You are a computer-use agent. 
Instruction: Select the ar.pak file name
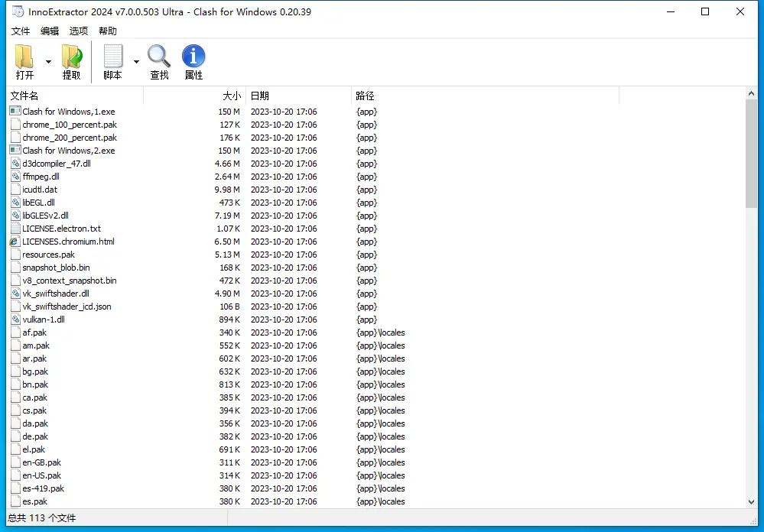(x=34, y=358)
